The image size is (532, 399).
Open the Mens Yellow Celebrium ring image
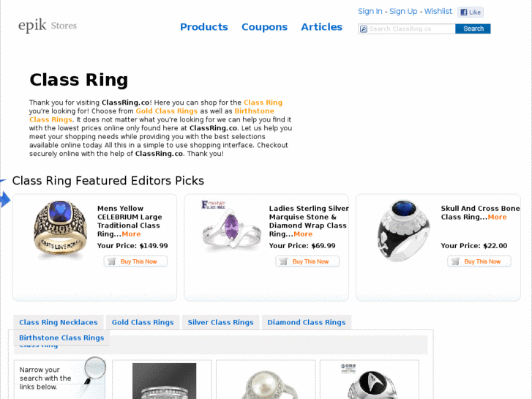coord(60,230)
